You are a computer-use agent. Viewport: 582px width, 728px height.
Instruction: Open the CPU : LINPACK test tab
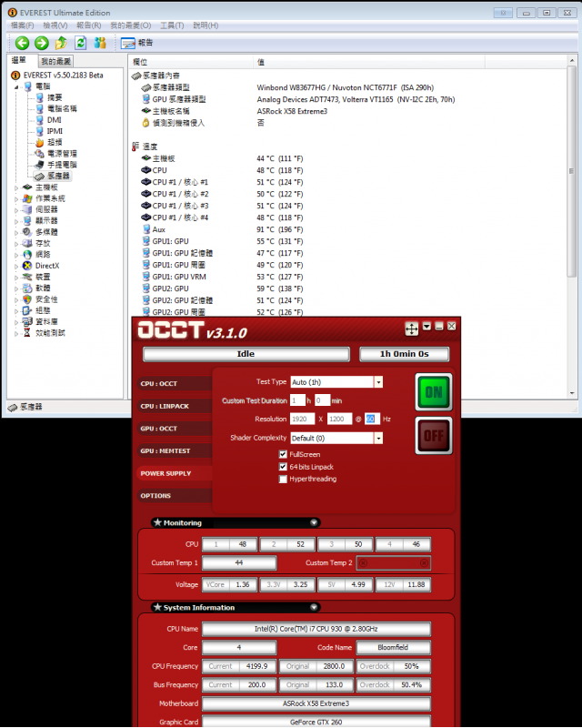174,406
